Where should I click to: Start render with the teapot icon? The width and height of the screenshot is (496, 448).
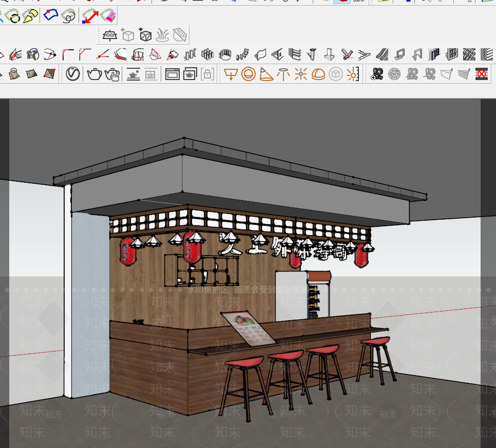[x=94, y=74]
